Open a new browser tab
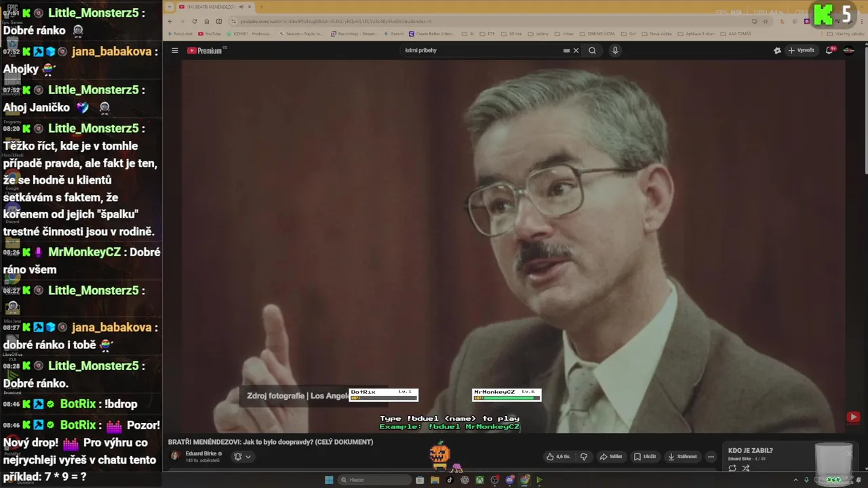The image size is (868, 488). [x=261, y=7]
